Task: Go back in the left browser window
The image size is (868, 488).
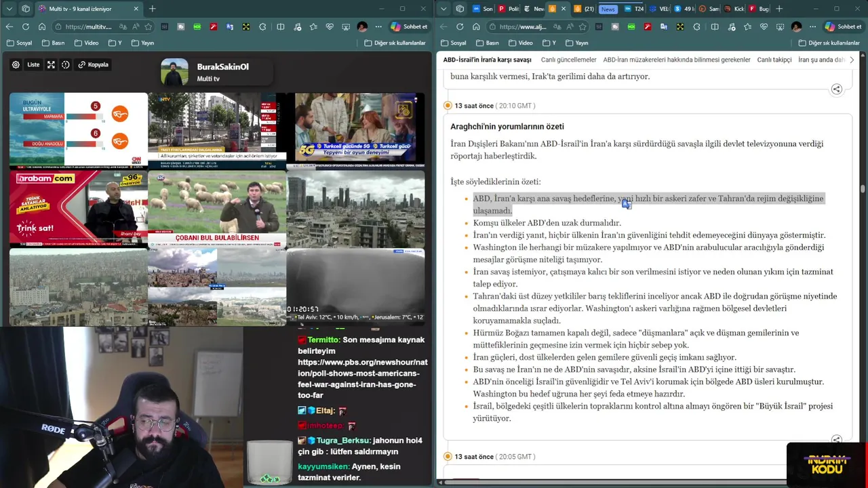Action: (9, 26)
